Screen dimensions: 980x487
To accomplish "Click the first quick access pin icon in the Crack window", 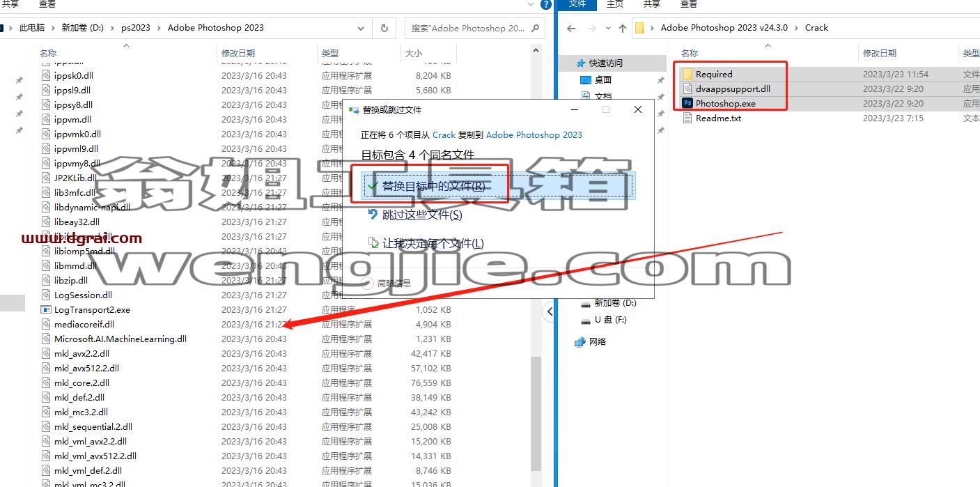I will (x=660, y=80).
